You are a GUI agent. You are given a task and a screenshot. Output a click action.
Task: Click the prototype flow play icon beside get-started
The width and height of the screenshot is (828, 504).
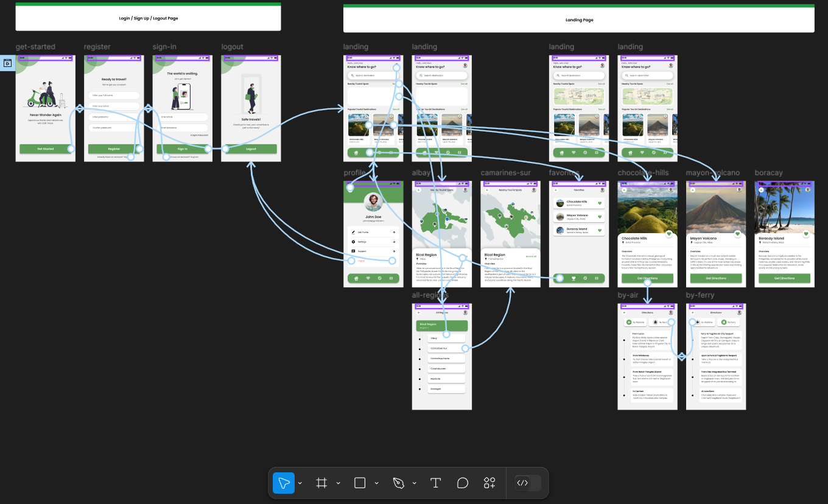pos(8,63)
